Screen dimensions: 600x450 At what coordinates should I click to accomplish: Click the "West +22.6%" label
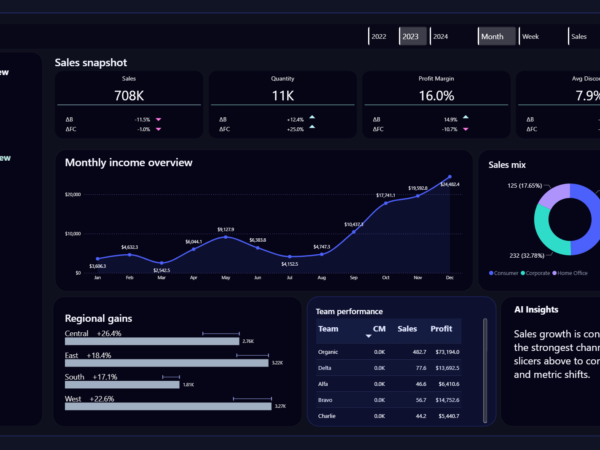point(90,399)
